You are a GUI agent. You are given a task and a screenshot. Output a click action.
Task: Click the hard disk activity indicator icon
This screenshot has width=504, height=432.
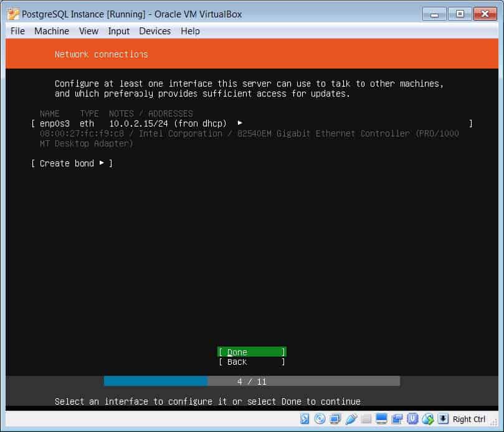click(x=305, y=419)
